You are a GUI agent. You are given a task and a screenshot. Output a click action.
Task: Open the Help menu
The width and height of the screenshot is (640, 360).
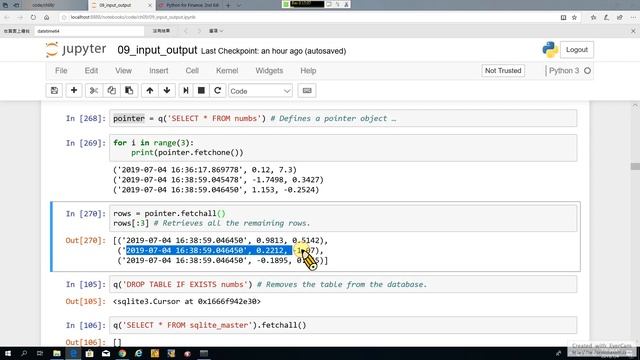pyautogui.click(x=308, y=71)
